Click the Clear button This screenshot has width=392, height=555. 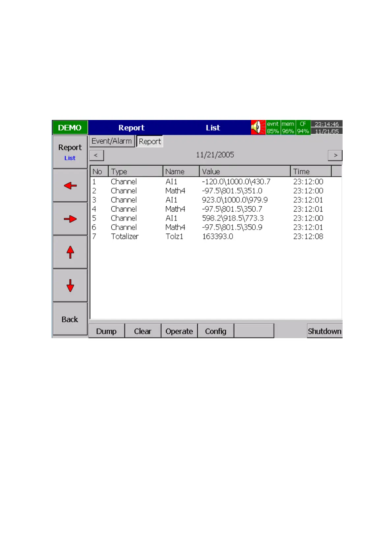pyautogui.click(x=143, y=331)
